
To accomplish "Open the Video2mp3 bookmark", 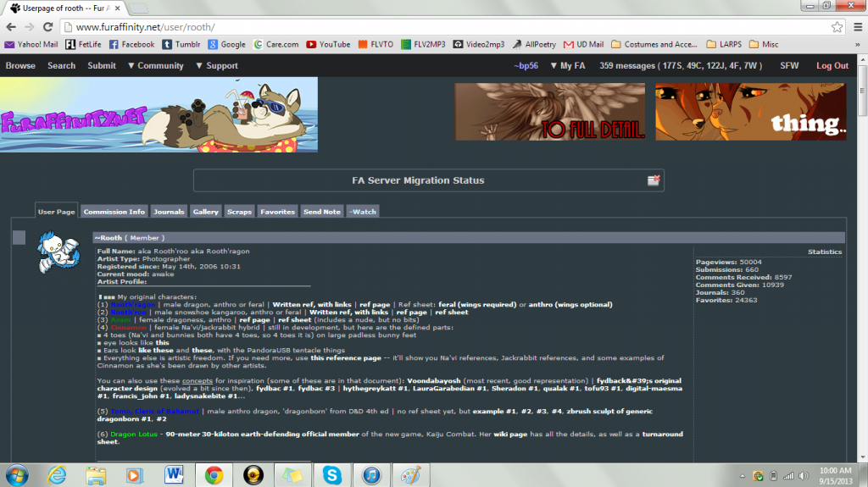I will [479, 44].
